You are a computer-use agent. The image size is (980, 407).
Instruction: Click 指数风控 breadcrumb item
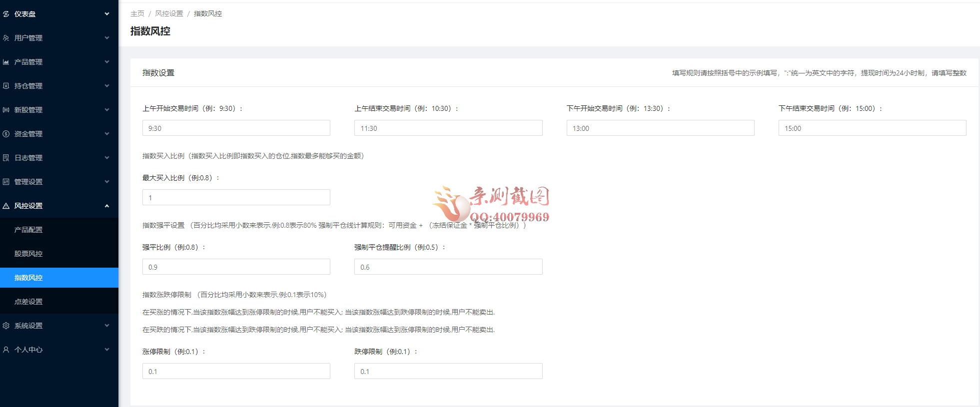click(x=208, y=13)
